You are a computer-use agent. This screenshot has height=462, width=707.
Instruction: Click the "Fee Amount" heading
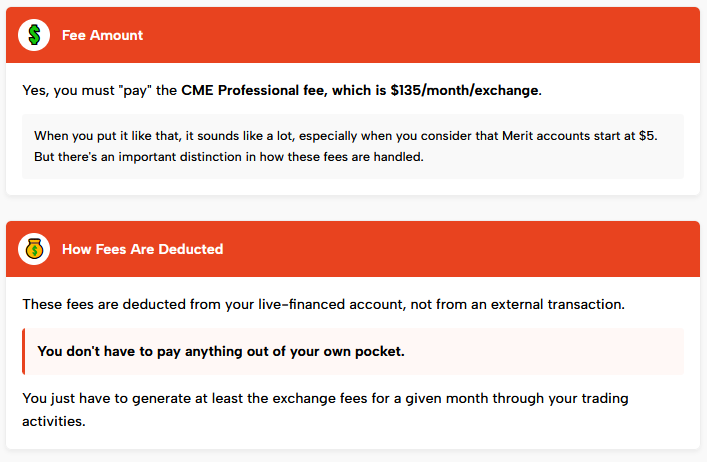[x=102, y=35]
